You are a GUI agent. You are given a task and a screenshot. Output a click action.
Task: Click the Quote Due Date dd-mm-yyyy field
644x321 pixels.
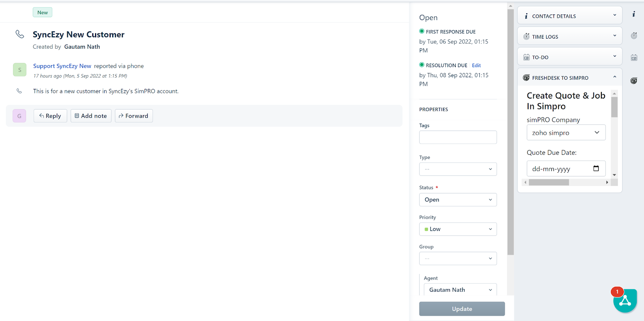tap(566, 169)
